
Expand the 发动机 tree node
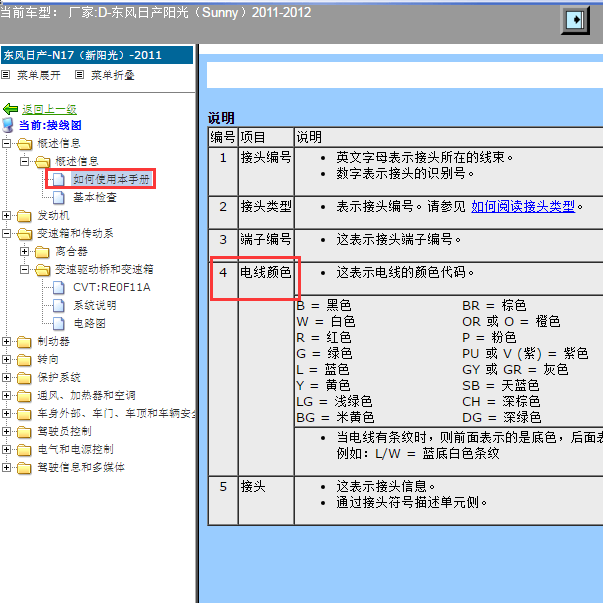coord(6,215)
